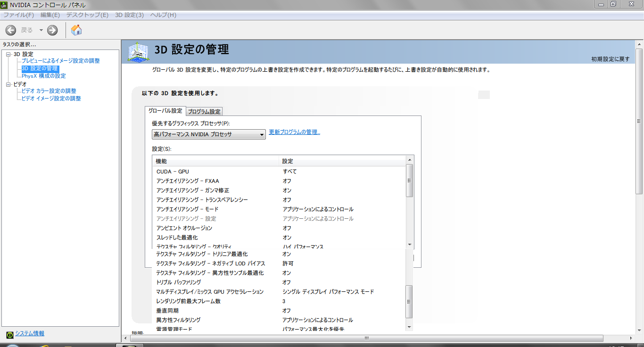Click the horizontal scrollbar left arrow
Image resolution: width=644 pixels, height=347 pixels.
click(125, 338)
